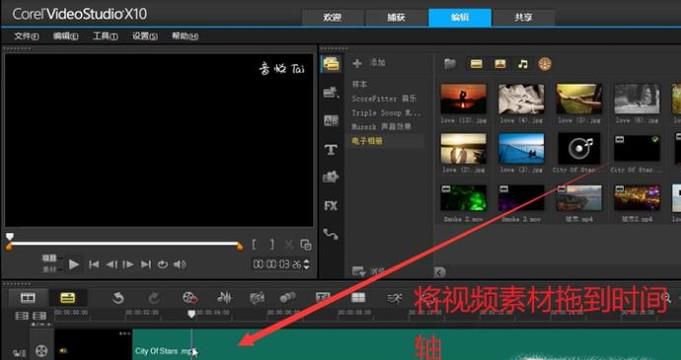Click the import media files folder icon

(x=450, y=64)
